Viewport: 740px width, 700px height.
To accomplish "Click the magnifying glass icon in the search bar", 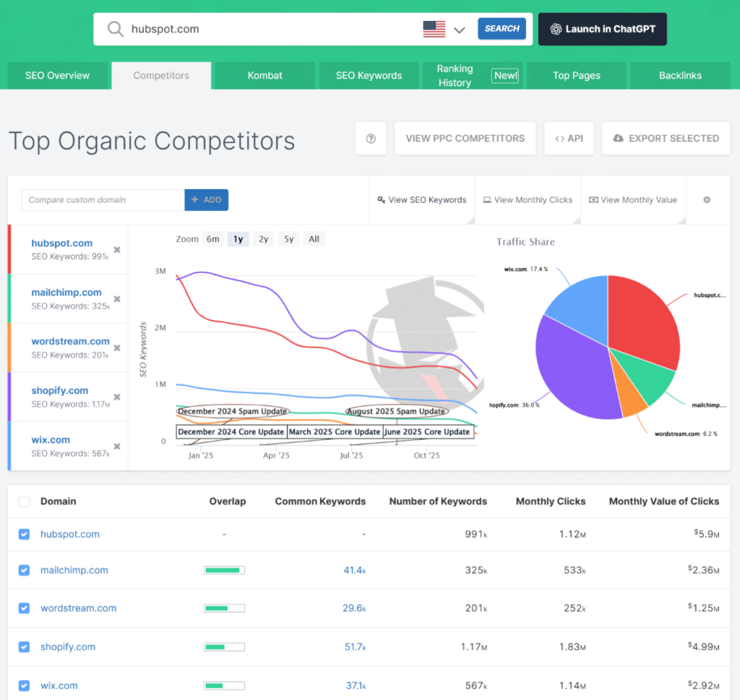I will pos(116,29).
